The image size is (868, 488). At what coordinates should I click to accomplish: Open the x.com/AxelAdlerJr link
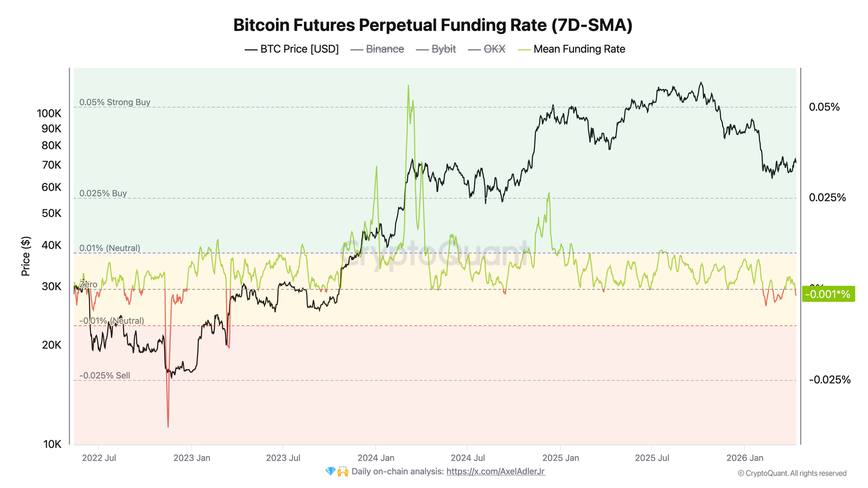tap(495, 472)
